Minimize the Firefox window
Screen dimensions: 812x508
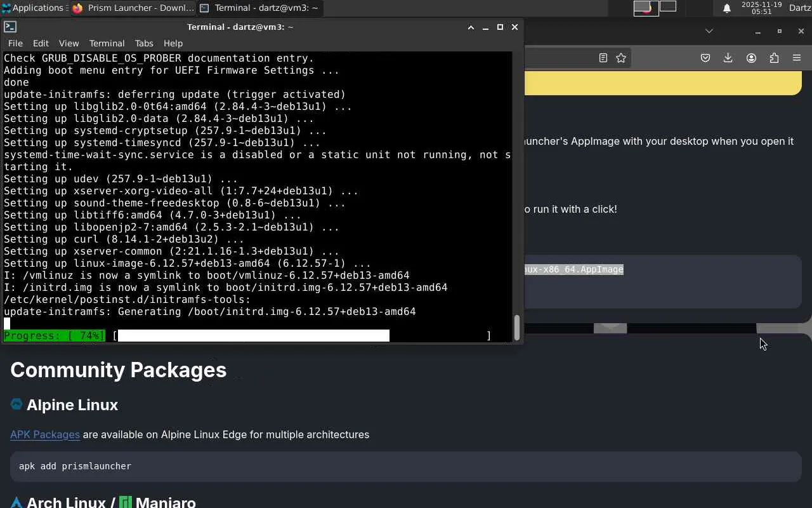pyautogui.click(x=757, y=31)
